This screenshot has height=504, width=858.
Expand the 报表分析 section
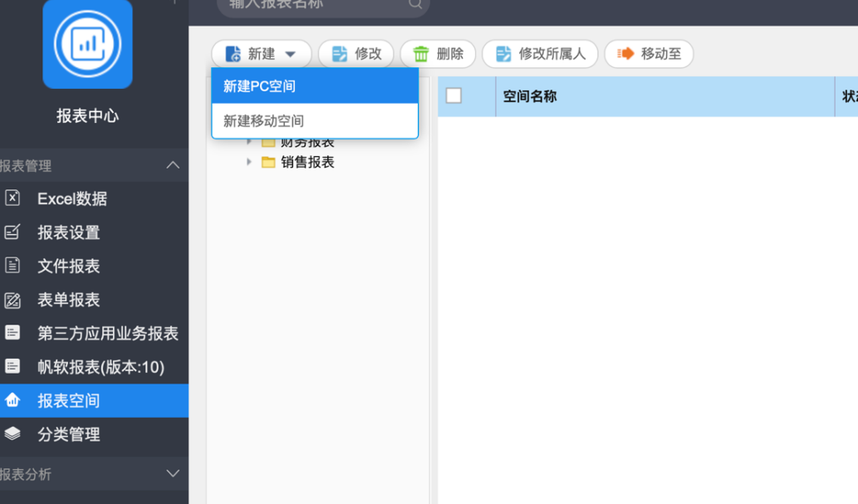pos(173,473)
